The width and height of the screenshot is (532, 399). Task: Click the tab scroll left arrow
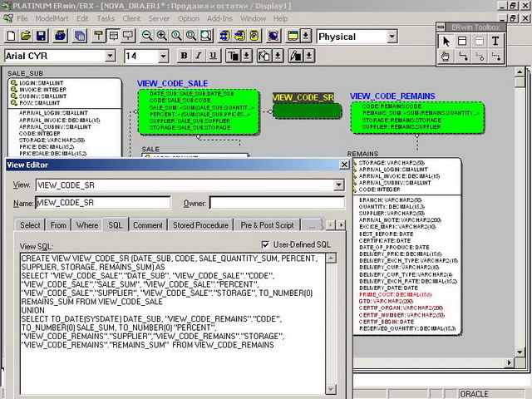pos(331,225)
